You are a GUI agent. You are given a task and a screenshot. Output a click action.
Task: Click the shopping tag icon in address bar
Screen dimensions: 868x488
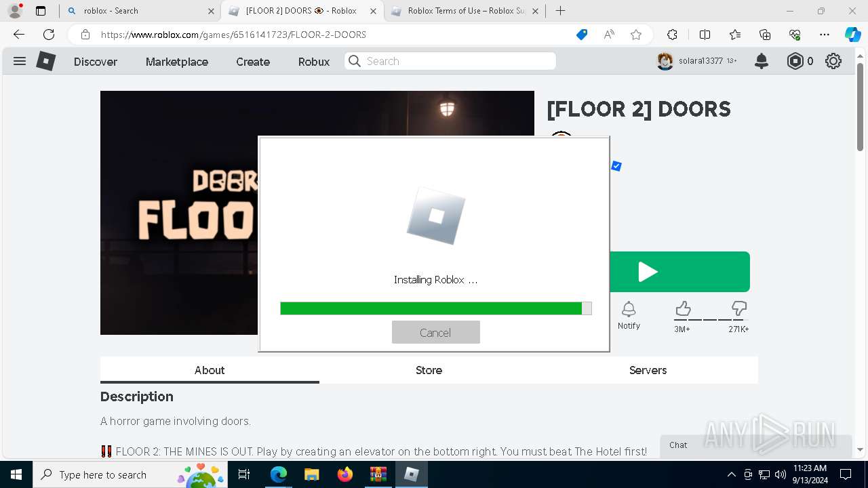pyautogui.click(x=582, y=35)
